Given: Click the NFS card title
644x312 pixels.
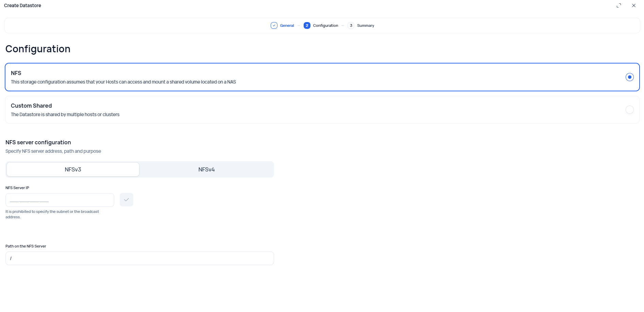Looking at the screenshot, I should click(x=16, y=73).
